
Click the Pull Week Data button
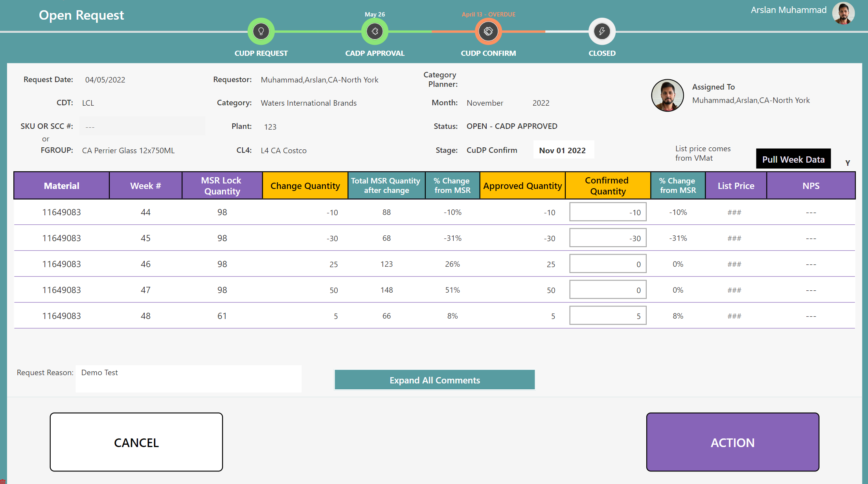tap(793, 159)
